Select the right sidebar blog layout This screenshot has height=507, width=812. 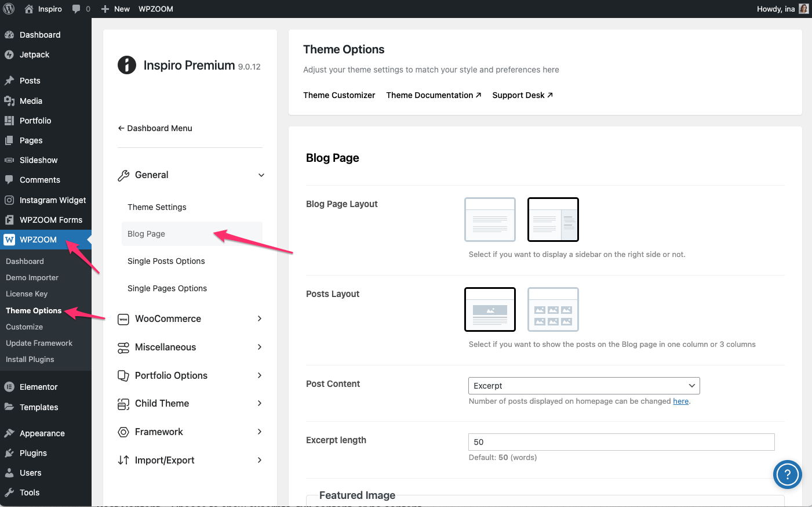pos(553,219)
